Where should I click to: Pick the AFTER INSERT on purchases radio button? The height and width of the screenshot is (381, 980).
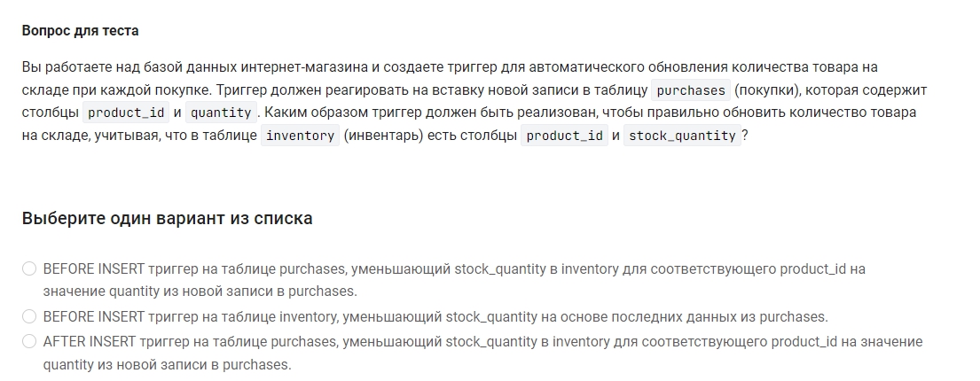click(x=29, y=342)
